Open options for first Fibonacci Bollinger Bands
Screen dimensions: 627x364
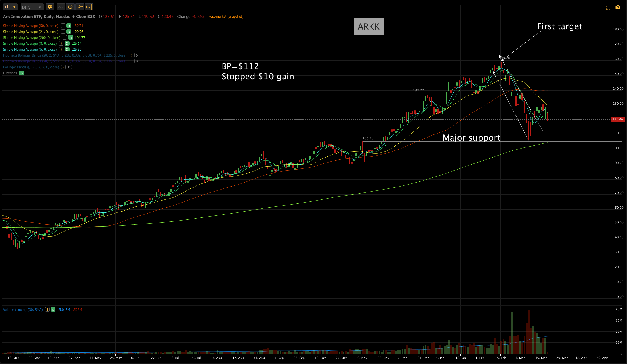(x=131, y=55)
